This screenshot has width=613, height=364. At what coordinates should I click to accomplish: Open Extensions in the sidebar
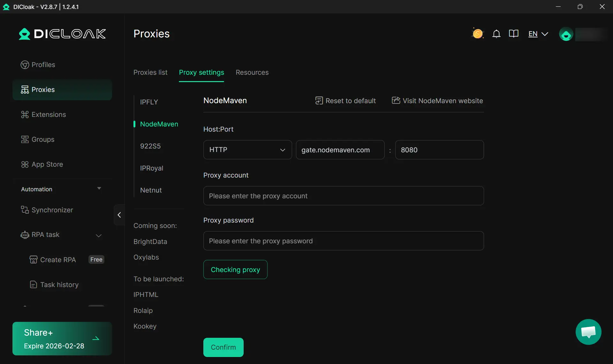coord(49,115)
